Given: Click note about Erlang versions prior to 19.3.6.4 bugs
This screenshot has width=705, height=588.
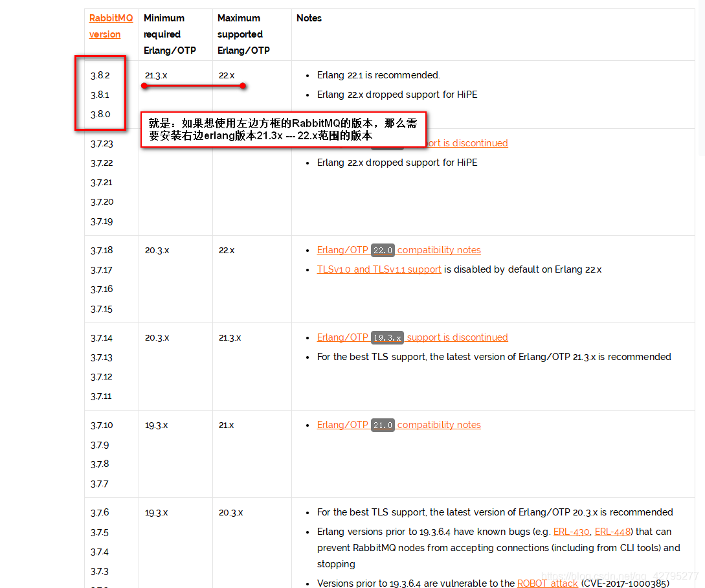Looking at the screenshot, I should coord(498,548).
